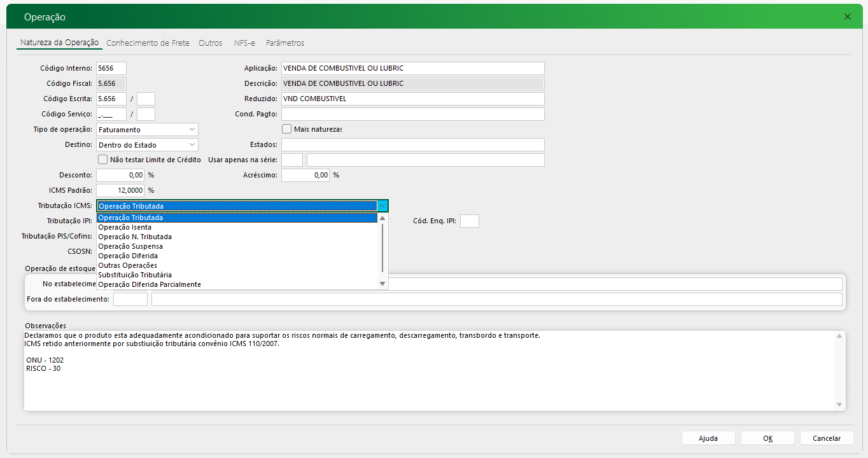
Task: Enable the Mais naturezas checkbox
Action: 286,129
